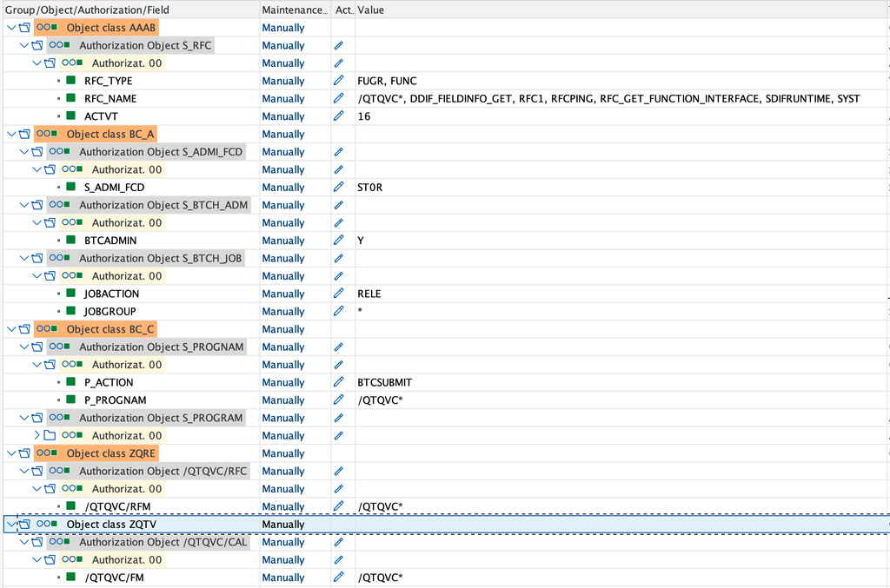
Task: Open Manually link for Object class AAAB
Action: pos(283,28)
